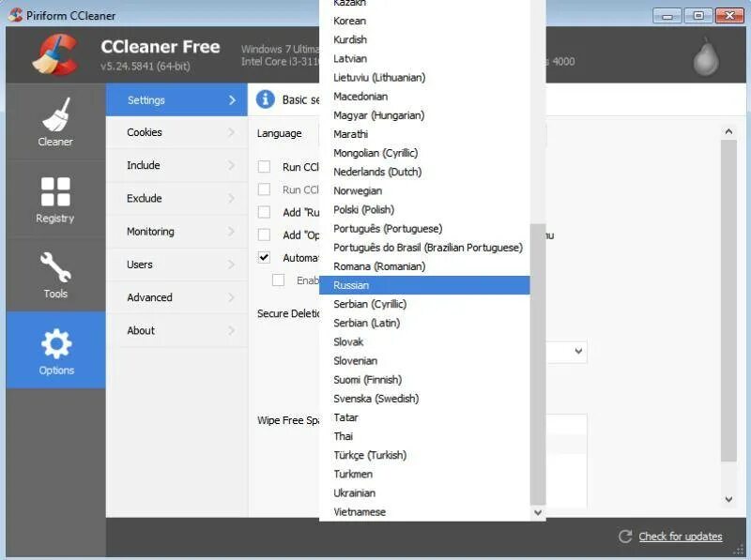This screenshot has width=751, height=560.
Task: Select Turkmen language option
Action: [424, 474]
